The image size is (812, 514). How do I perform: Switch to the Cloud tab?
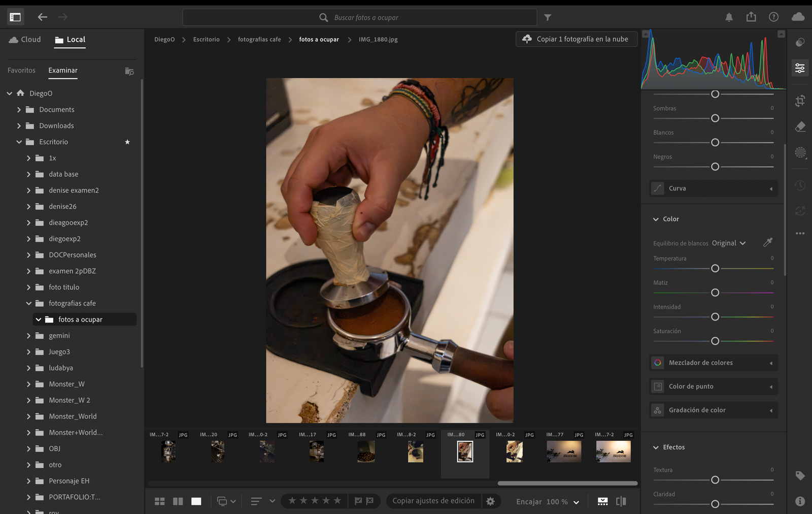(x=25, y=40)
